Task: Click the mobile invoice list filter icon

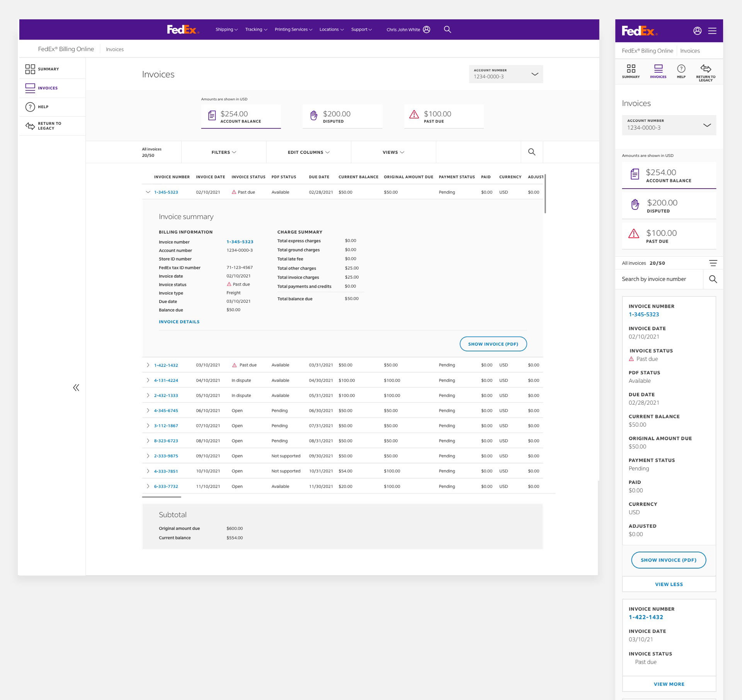Action: click(x=713, y=263)
